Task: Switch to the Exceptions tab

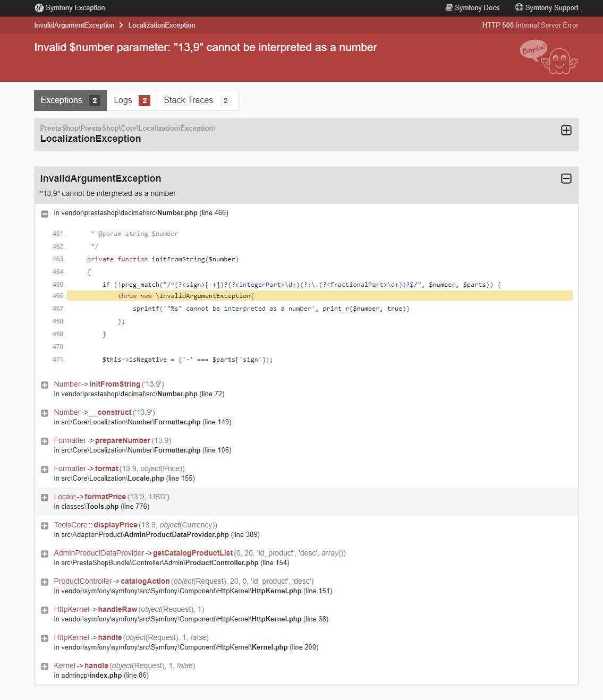Action: (x=70, y=100)
